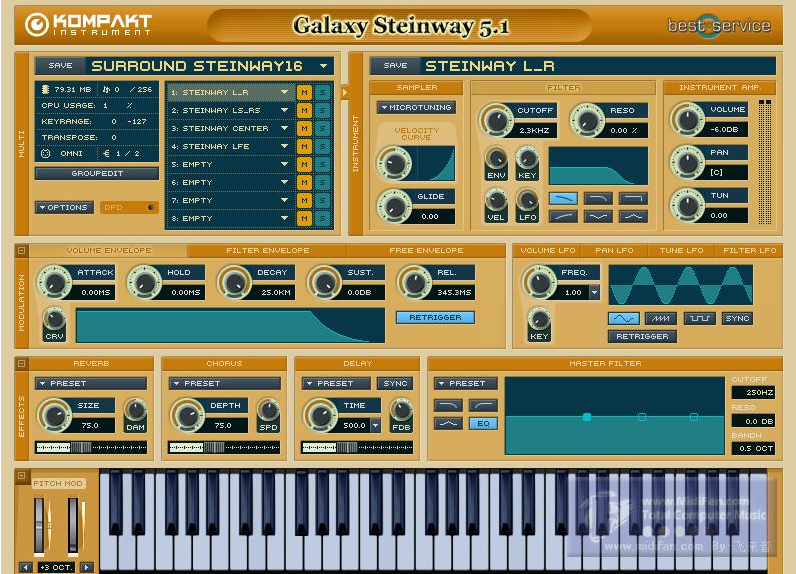Viewport: 796px width, 574px height.
Task: Open the Options menu
Action: tap(64, 207)
